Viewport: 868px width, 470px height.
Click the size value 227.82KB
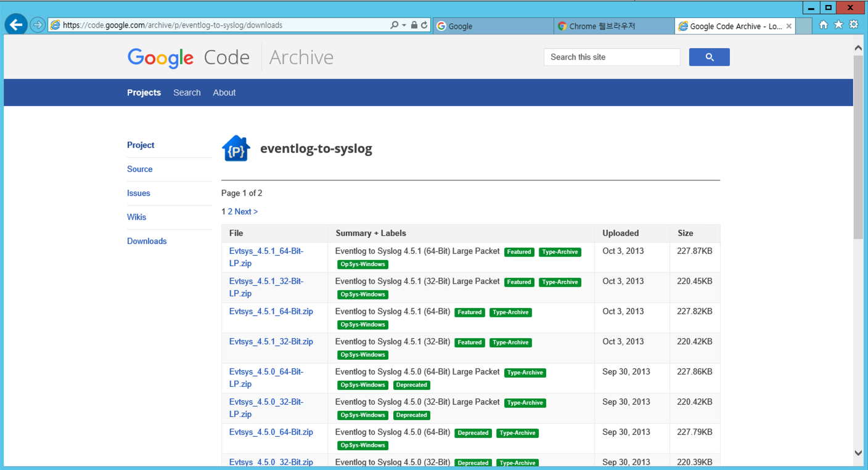tap(695, 311)
